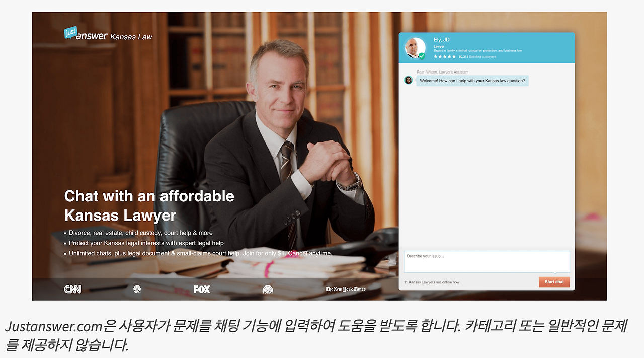The height and width of the screenshot is (358, 644).
Task: Click the Start chat button
Action: tap(554, 282)
